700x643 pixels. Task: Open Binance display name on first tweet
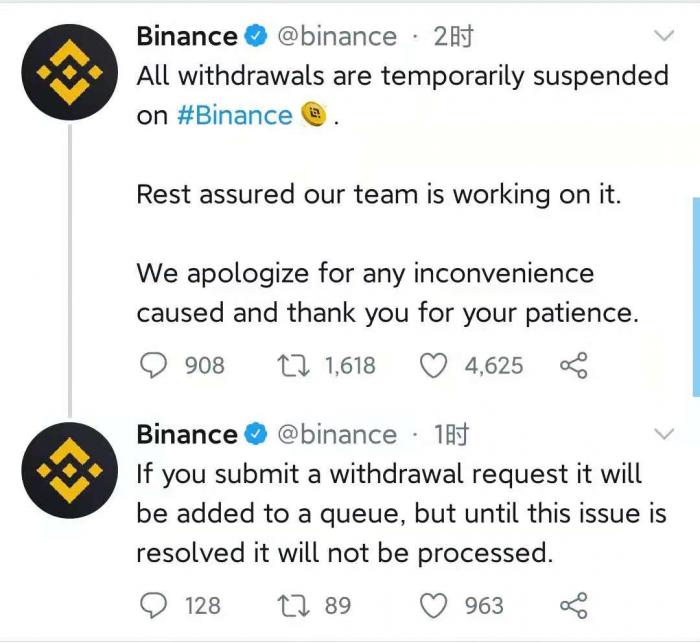(187, 37)
